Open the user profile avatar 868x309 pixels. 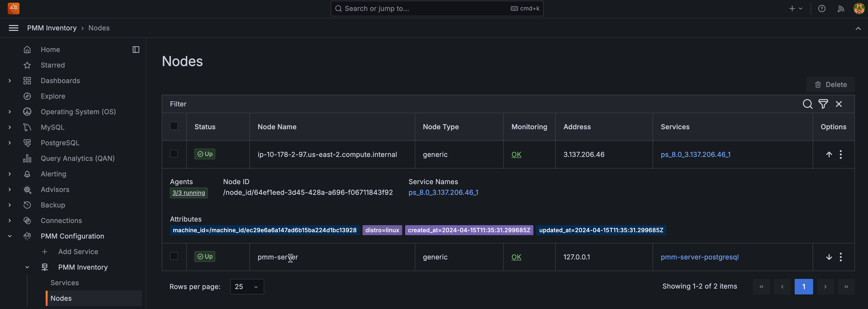(x=859, y=9)
